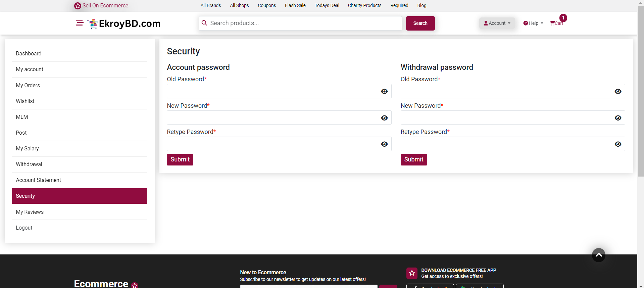
Task: Click the Sell On Ecommerce star icon
Action: [78, 6]
